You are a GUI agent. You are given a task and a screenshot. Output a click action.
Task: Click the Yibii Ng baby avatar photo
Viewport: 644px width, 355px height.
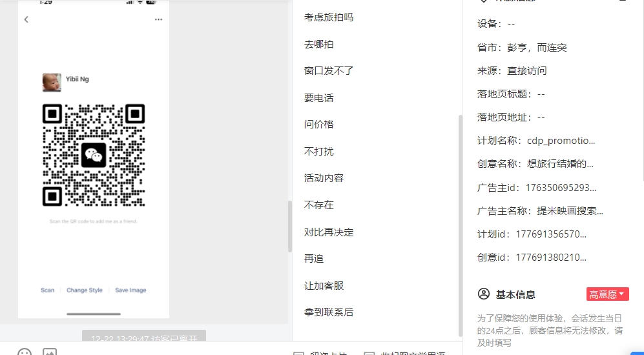tap(52, 83)
